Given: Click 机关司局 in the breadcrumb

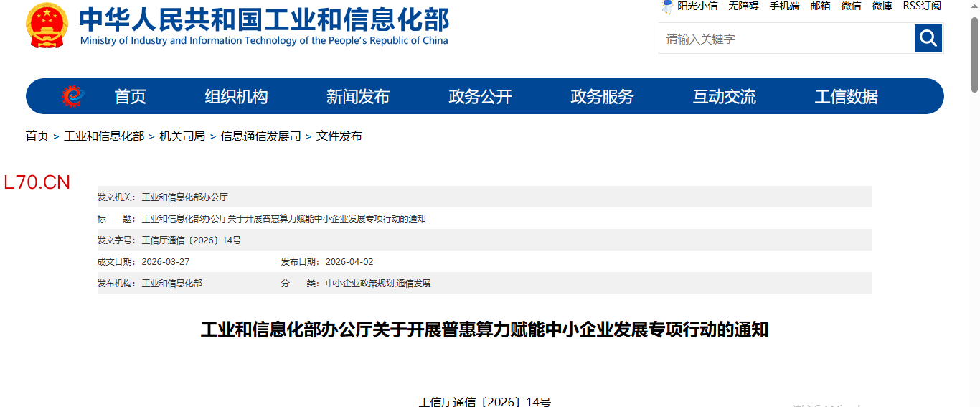Looking at the screenshot, I should (x=182, y=136).
